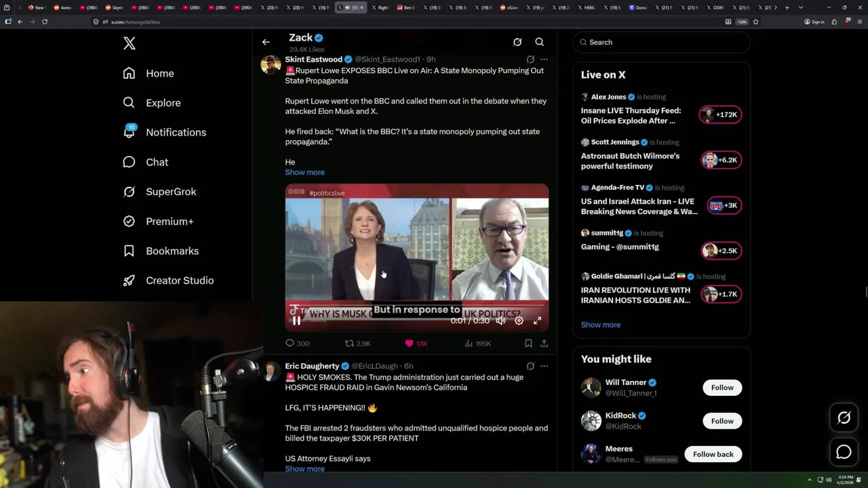Image resolution: width=868 pixels, height=488 pixels.
Task: Open taskbar volume icon
Action: 828,480
